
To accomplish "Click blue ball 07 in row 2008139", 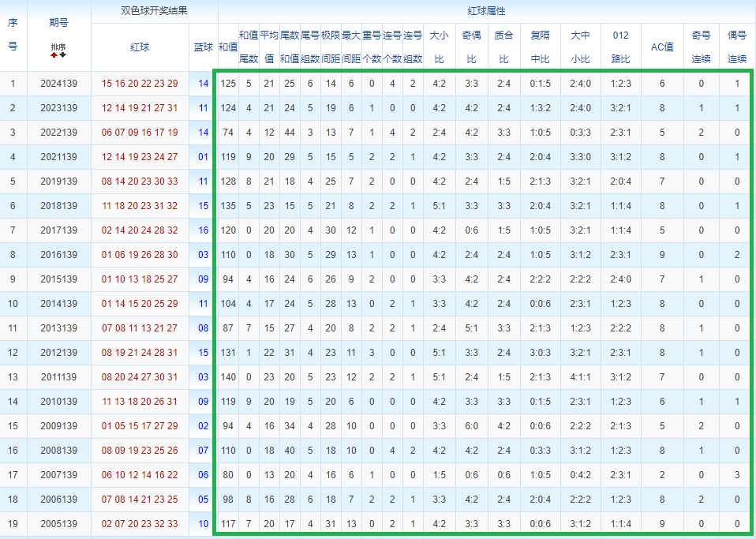I will [x=204, y=451].
